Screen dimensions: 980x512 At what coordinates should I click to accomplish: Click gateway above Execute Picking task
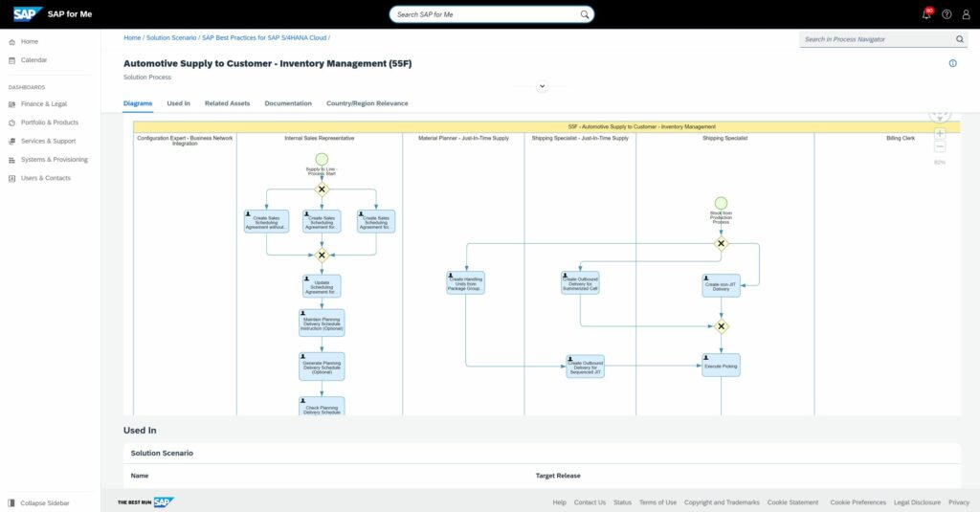[x=721, y=326]
